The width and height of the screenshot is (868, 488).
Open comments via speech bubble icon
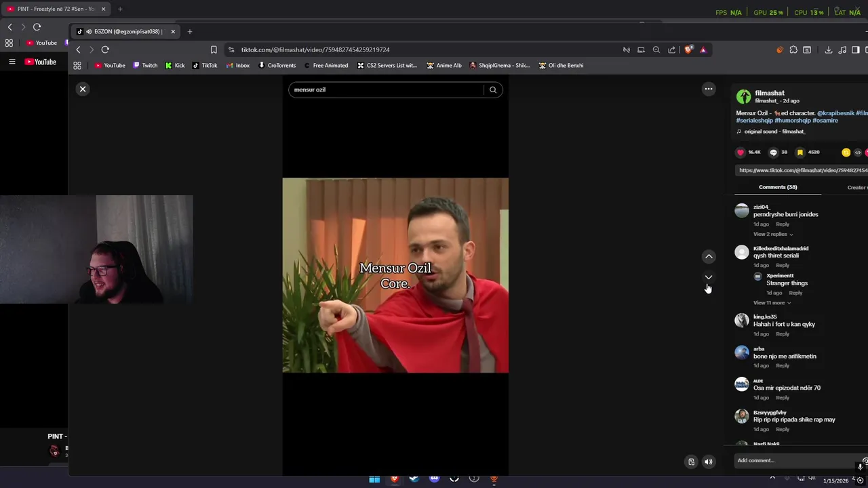point(773,152)
